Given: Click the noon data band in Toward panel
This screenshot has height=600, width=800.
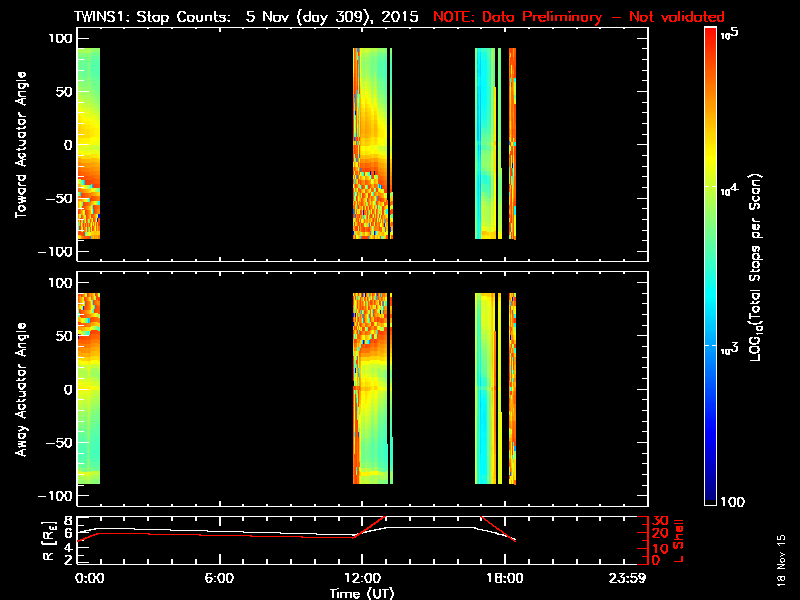Looking at the screenshot, I should pyautogui.click(x=372, y=143).
